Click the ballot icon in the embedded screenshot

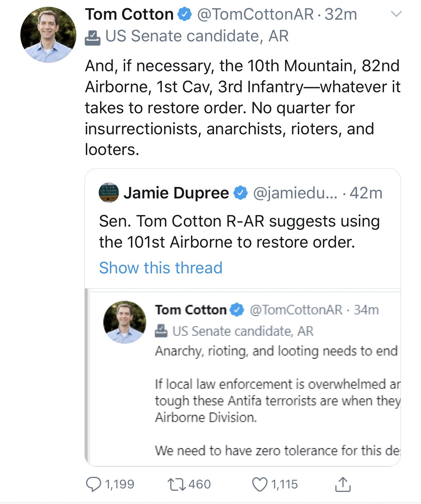point(161,331)
